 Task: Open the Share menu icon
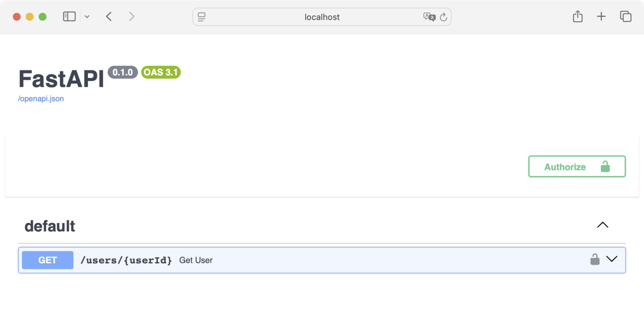(x=578, y=17)
